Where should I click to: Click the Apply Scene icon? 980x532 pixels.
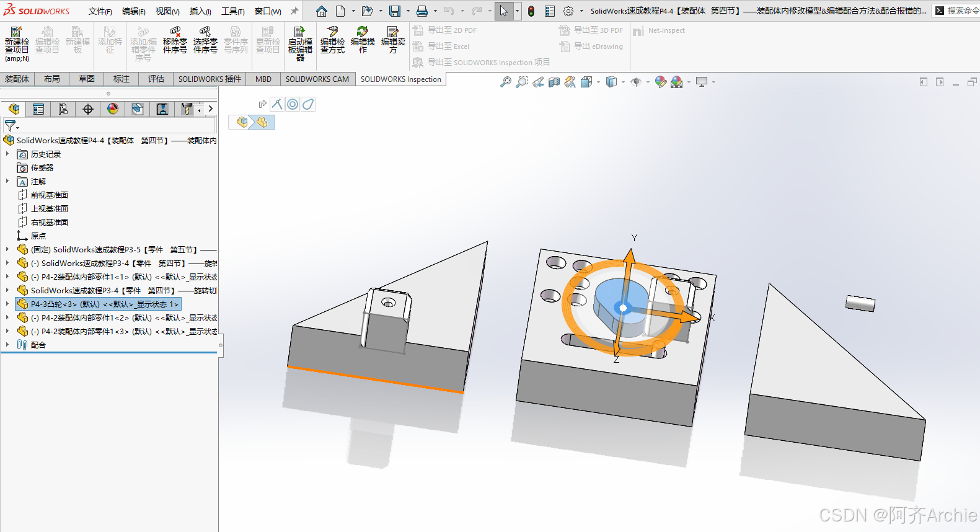tap(677, 82)
